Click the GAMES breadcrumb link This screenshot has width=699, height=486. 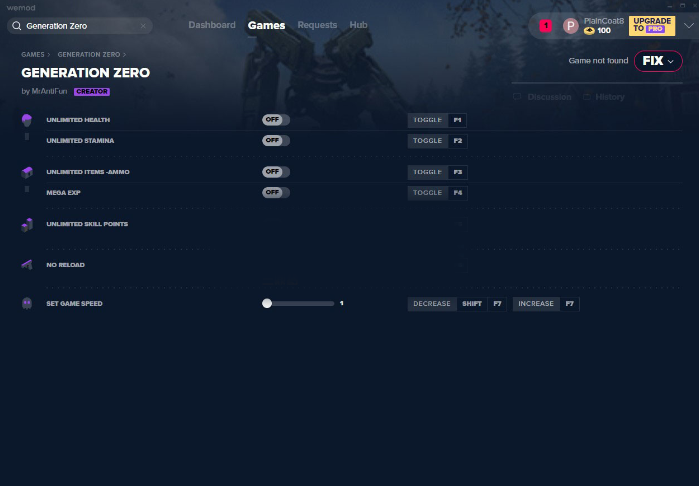coord(33,54)
